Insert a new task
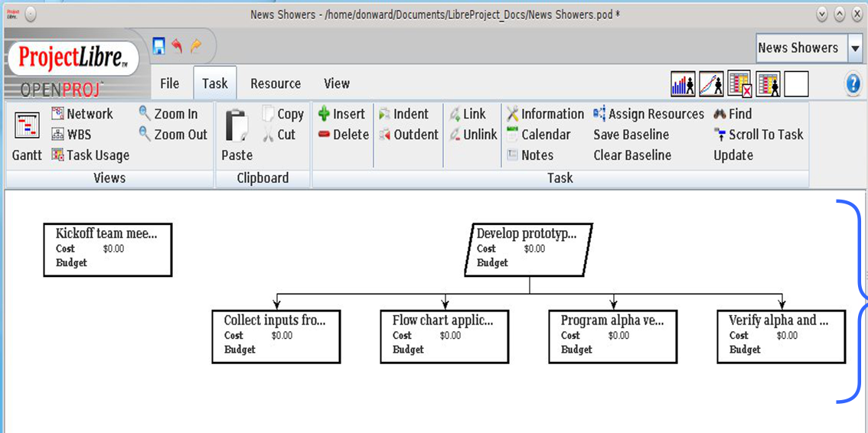 coord(341,114)
